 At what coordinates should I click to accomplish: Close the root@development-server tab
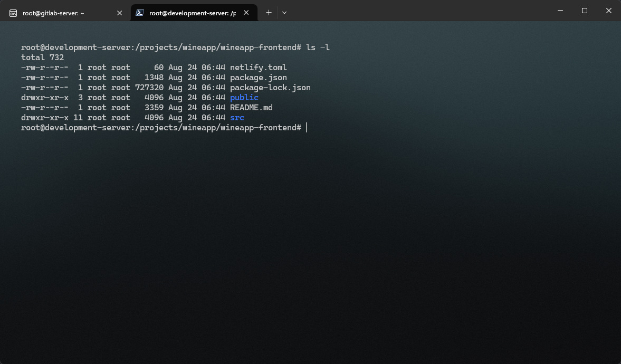(x=246, y=13)
